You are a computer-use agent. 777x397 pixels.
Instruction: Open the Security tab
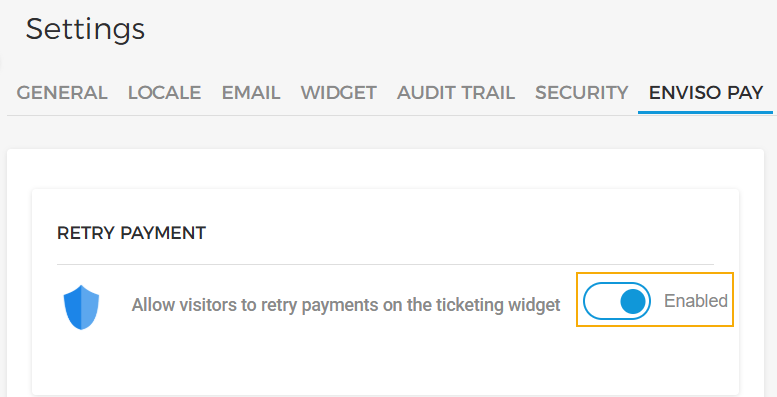coord(581,93)
